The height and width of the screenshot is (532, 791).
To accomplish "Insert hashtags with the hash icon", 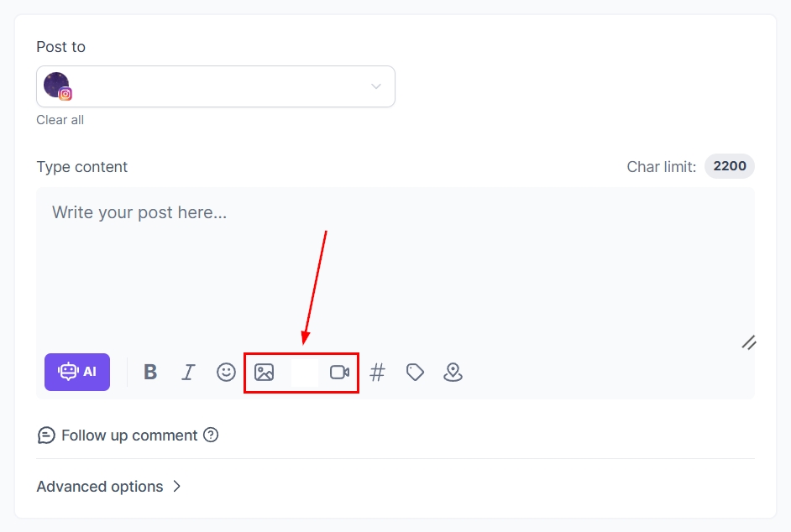I will tap(378, 372).
